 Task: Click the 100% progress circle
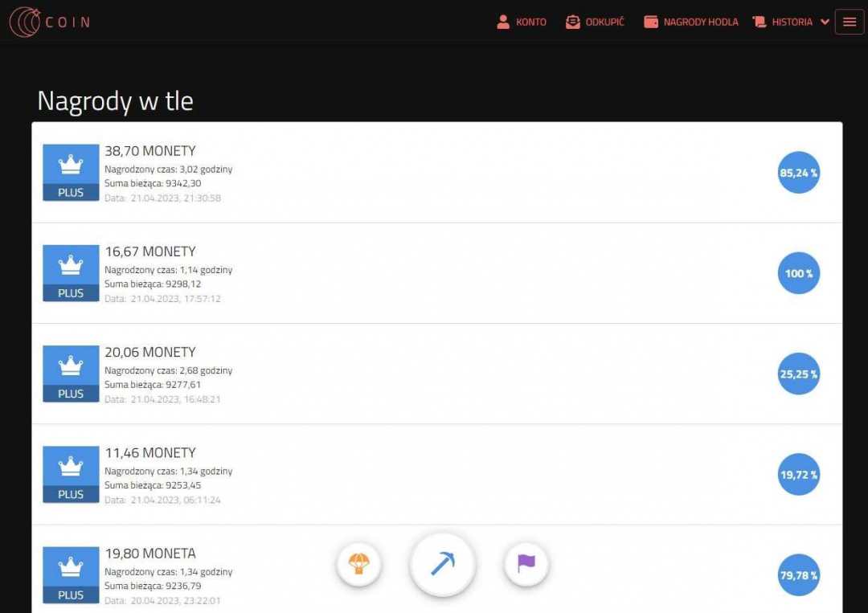tap(798, 273)
